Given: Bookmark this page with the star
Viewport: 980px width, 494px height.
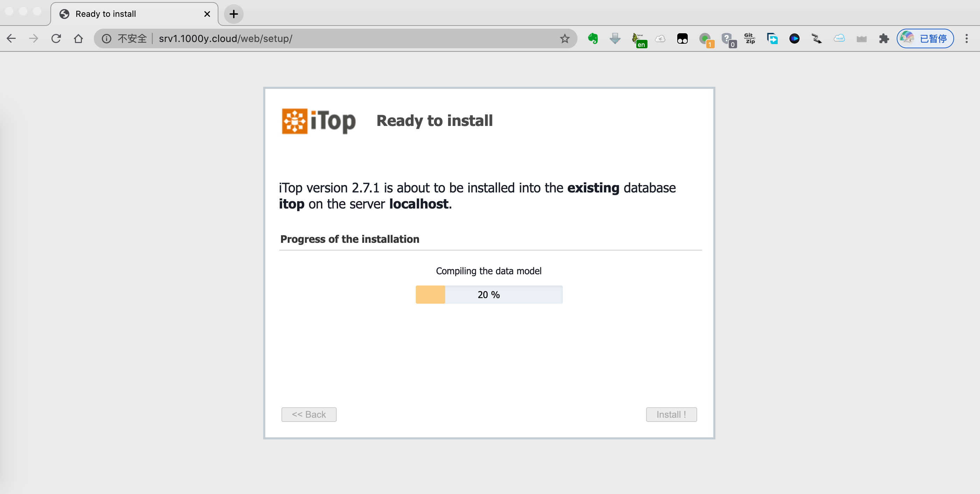Looking at the screenshot, I should (565, 38).
